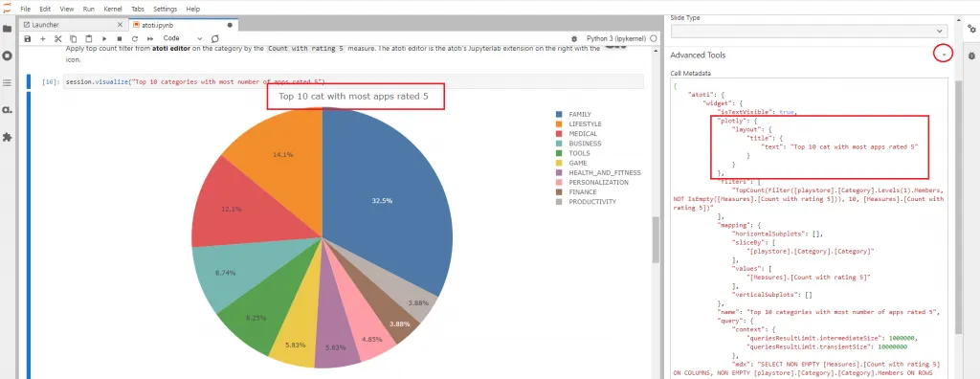980x379 pixels.
Task: Cut the selected cell with scissors icon
Action: point(58,39)
